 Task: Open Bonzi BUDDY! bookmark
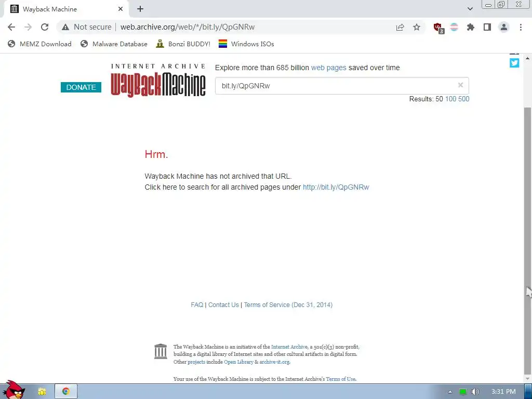click(183, 44)
